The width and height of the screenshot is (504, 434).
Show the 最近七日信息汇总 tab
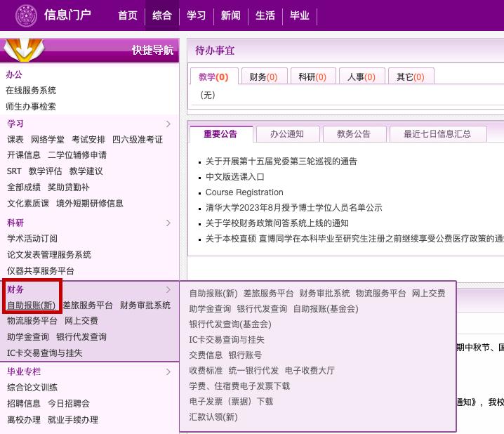pyautogui.click(x=437, y=133)
